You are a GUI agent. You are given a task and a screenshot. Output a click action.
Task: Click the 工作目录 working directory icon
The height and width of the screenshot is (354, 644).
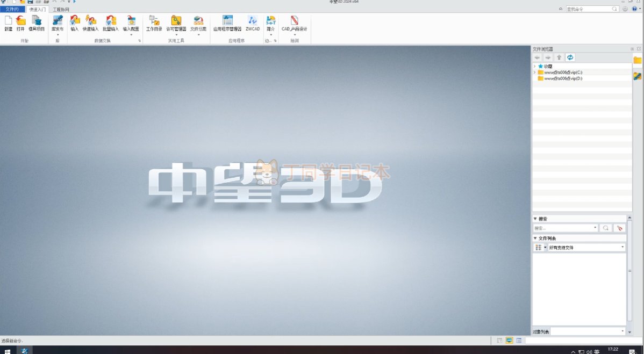154,21
